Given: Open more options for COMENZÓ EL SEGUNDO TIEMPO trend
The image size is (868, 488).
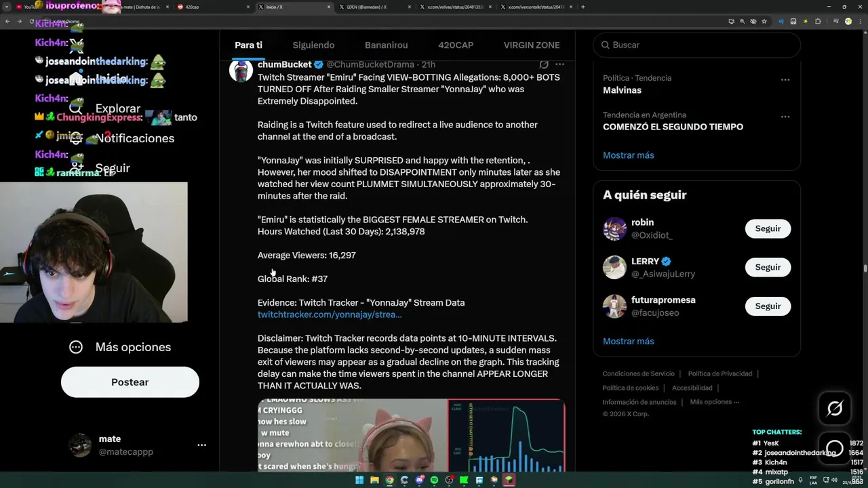Looking at the screenshot, I should click(x=785, y=116).
